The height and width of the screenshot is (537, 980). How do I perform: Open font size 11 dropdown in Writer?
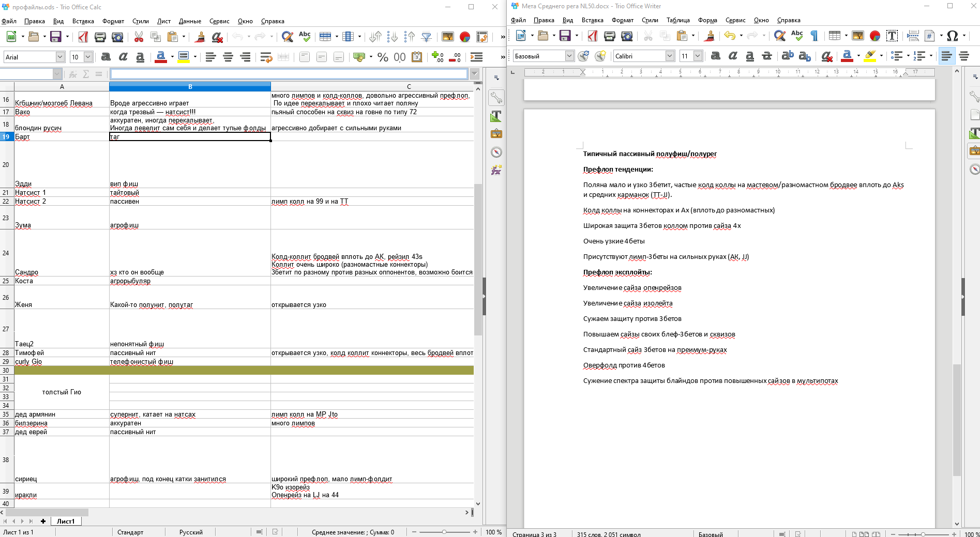tap(698, 56)
